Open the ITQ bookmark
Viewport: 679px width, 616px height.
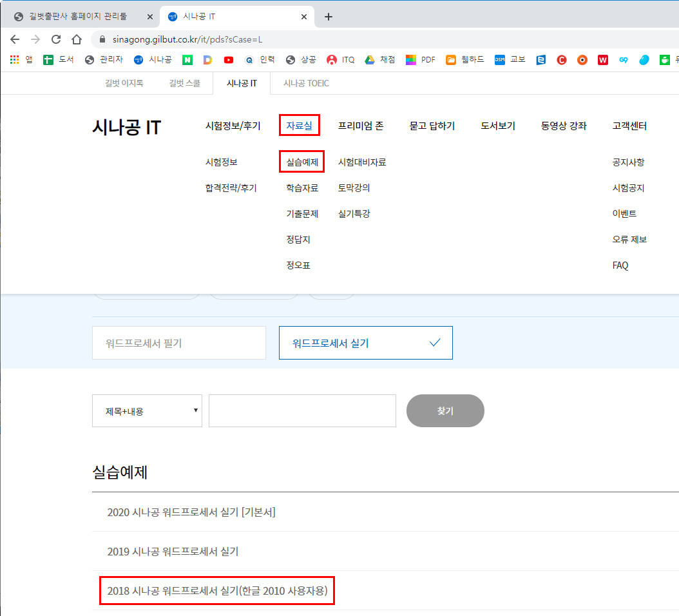coord(341,59)
